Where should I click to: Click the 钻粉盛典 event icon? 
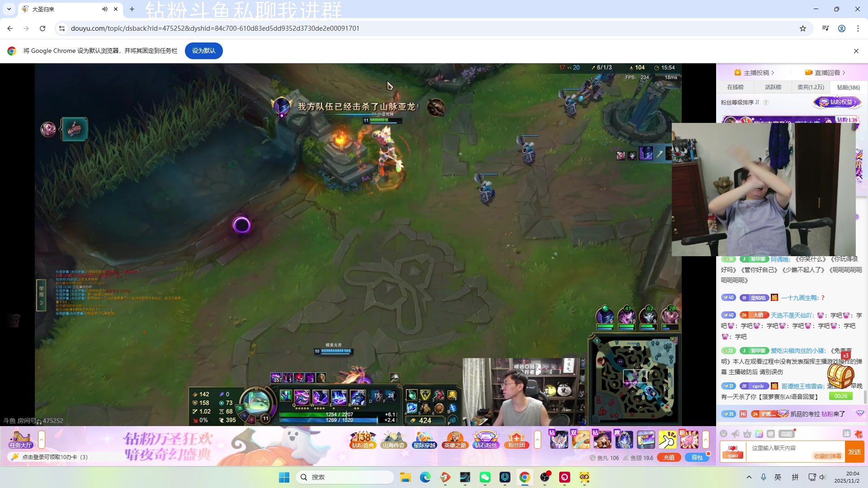tap(363, 439)
